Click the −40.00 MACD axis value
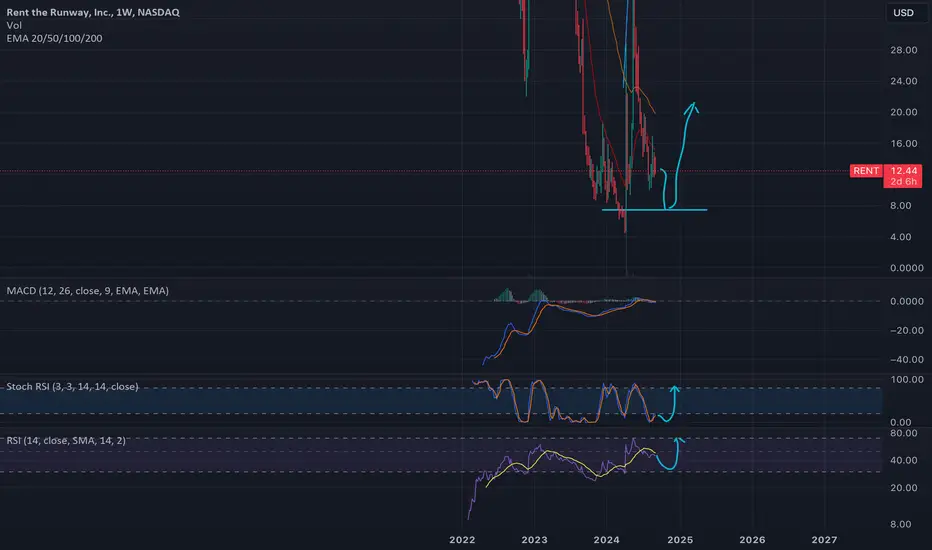Image resolution: width=932 pixels, height=550 pixels. point(906,360)
